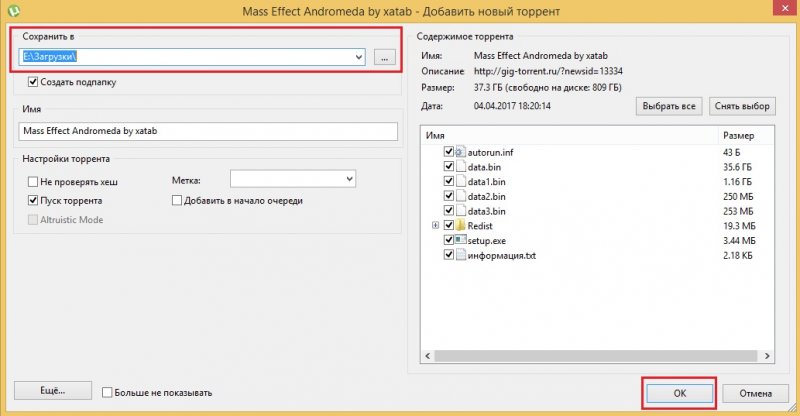Open the Метка label dropdown
Image resolution: width=800 pixels, height=416 pixels.
tap(349, 179)
